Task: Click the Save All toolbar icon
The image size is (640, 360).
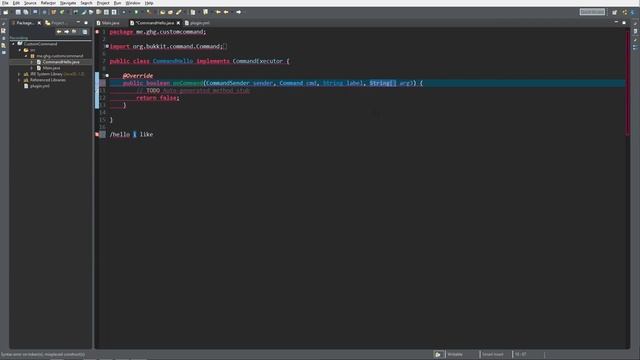Action: (26, 12)
